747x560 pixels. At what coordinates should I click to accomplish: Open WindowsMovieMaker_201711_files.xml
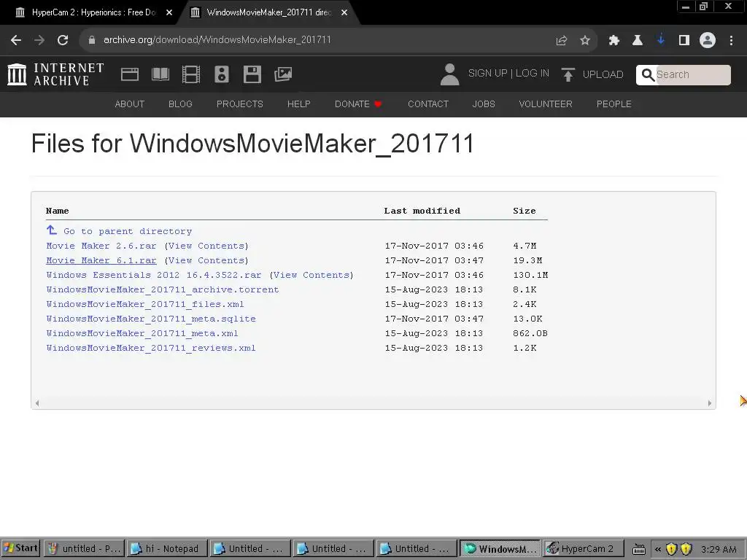click(x=145, y=305)
